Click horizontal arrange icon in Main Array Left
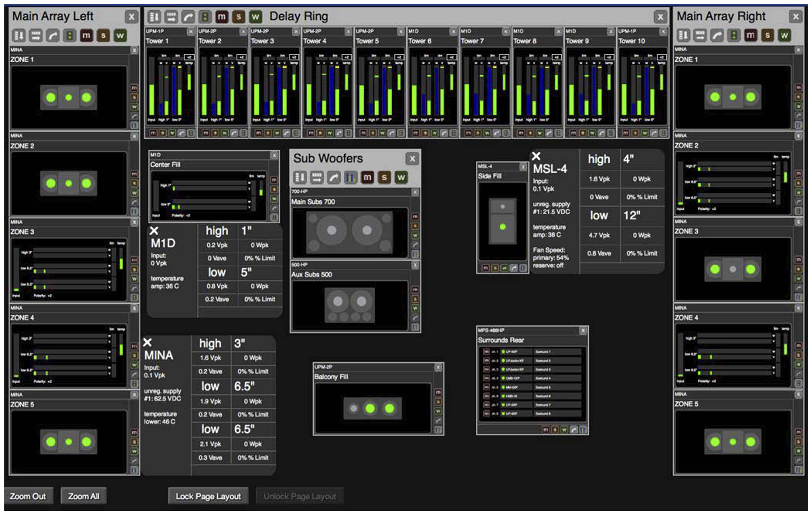Image resolution: width=812 pixels, height=518 pixels. click(35, 36)
